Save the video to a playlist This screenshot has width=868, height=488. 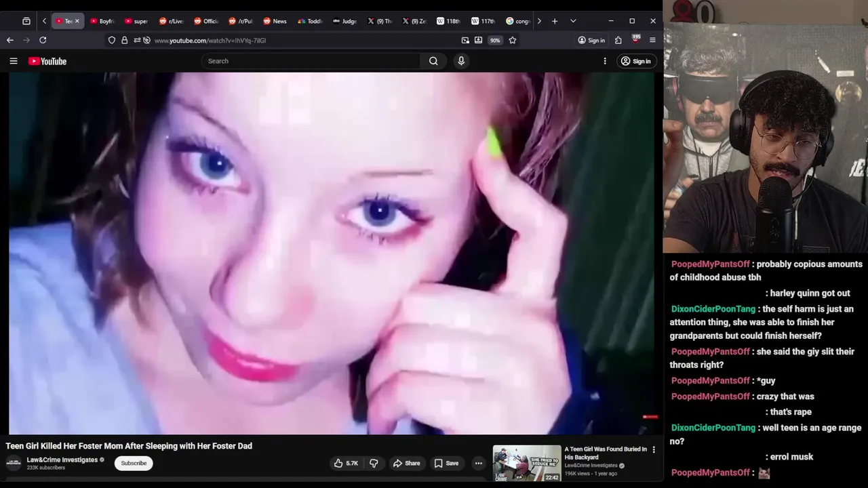pos(446,463)
